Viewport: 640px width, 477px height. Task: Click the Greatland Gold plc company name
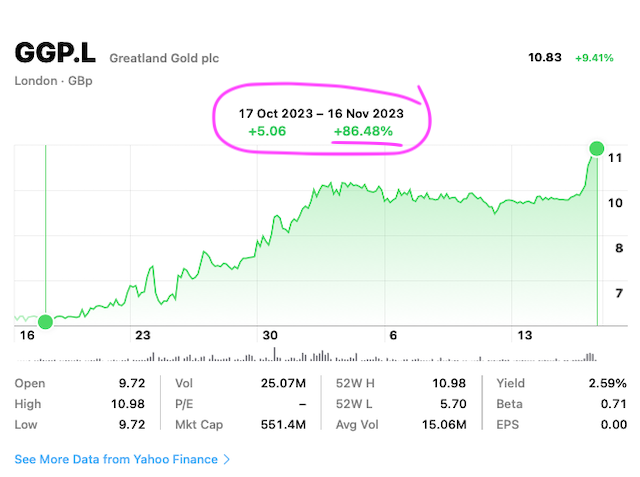(x=164, y=58)
